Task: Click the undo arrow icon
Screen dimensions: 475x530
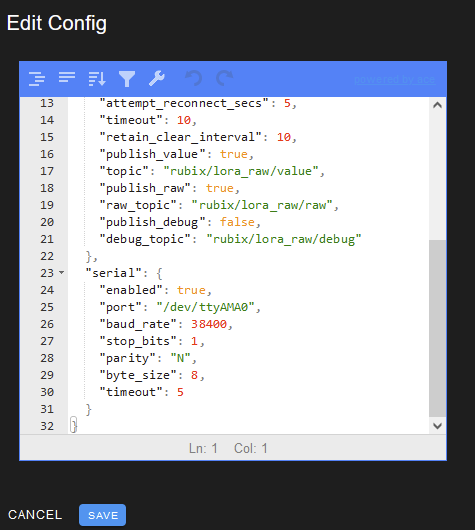Action: click(194, 78)
